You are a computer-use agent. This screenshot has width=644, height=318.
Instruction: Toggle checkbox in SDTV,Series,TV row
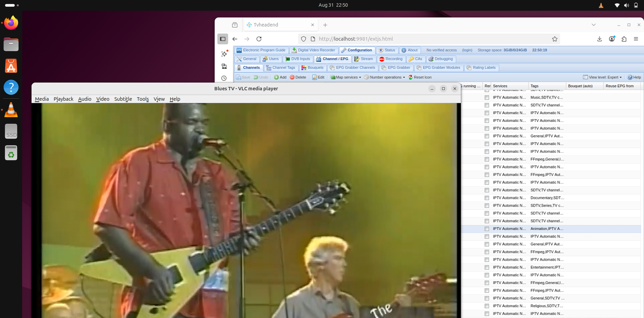(487, 206)
